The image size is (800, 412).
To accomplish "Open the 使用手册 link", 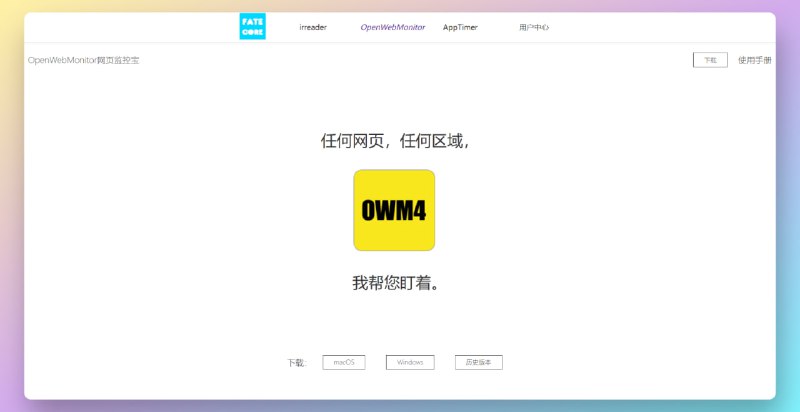I will pyautogui.click(x=755, y=60).
